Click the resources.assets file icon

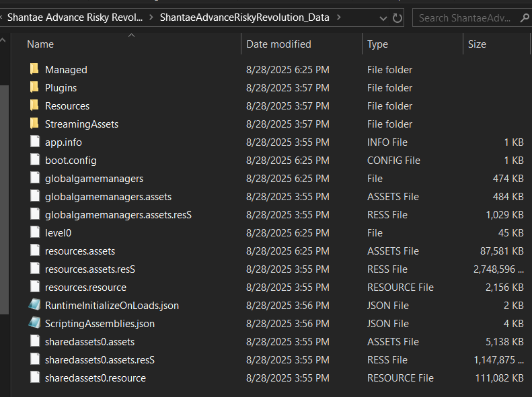tap(35, 251)
